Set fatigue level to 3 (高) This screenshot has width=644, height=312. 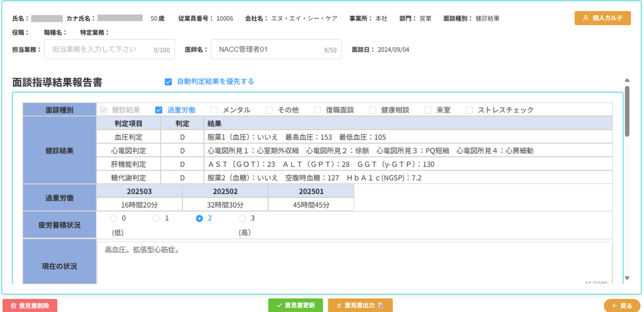click(x=242, y=218)
